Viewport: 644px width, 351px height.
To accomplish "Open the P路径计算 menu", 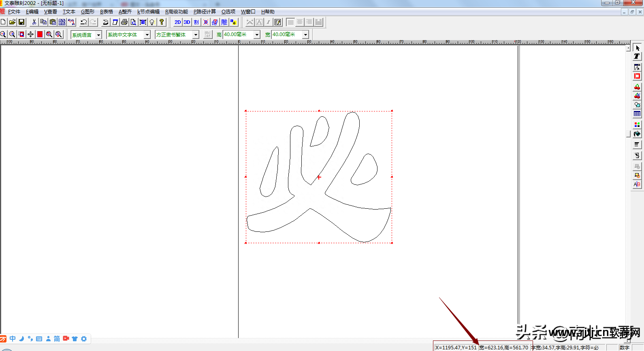I will (x=205, y=12).
